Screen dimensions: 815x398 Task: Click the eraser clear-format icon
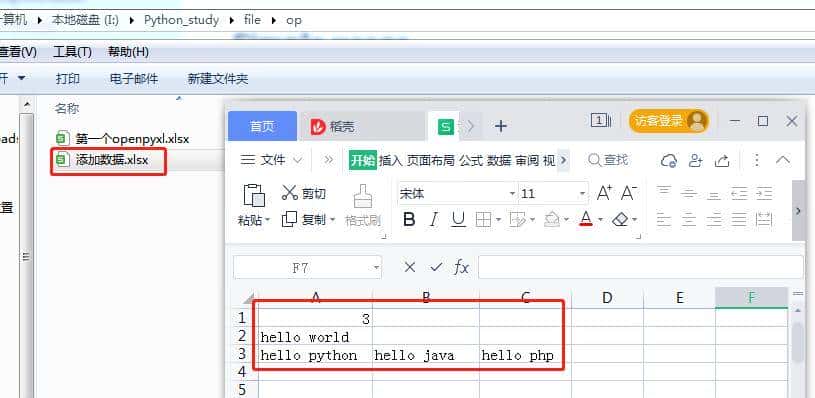click(621, 220)
